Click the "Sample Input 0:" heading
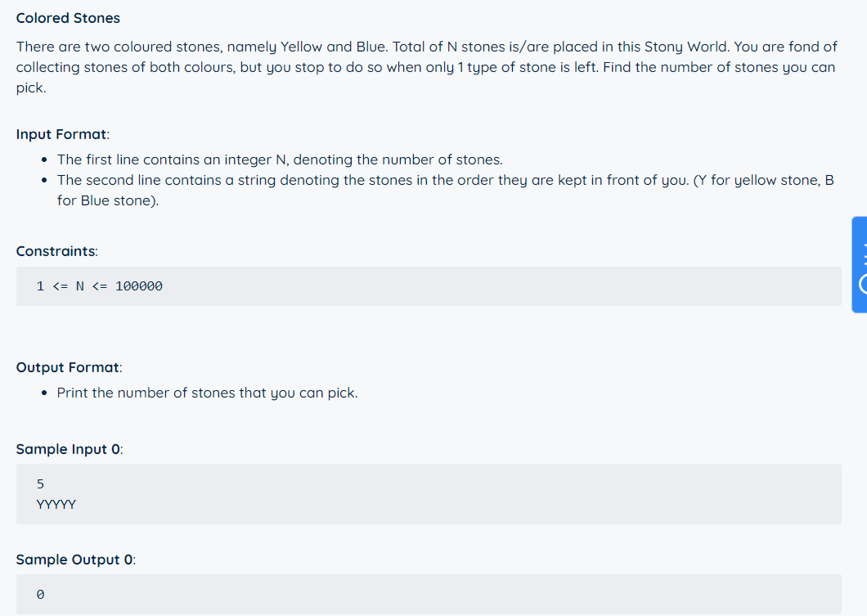The image size is (867, 616). pos(69,449)
